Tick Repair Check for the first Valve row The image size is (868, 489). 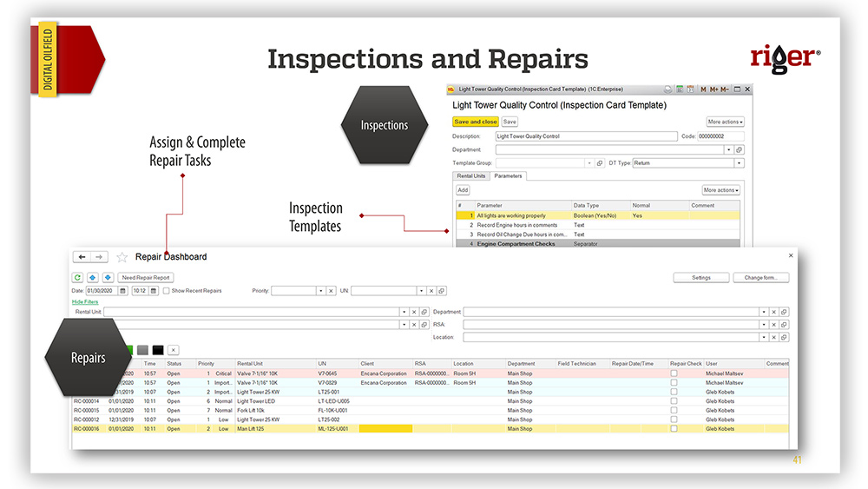click(674, 373)
